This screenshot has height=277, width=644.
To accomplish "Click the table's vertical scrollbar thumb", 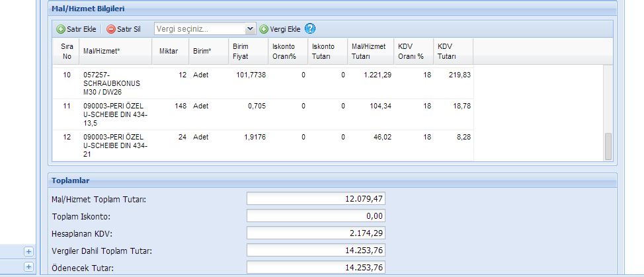I will click(x=608, y=145).
